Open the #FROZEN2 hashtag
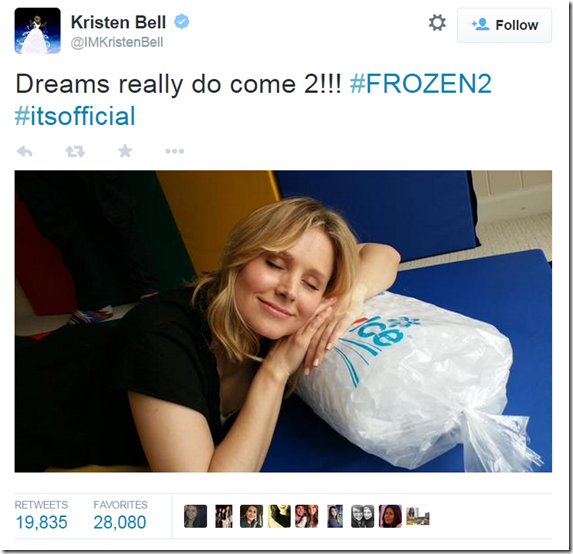Image resolution: width=573 pixels, height=554 pixels. click(x=421, y=84)
